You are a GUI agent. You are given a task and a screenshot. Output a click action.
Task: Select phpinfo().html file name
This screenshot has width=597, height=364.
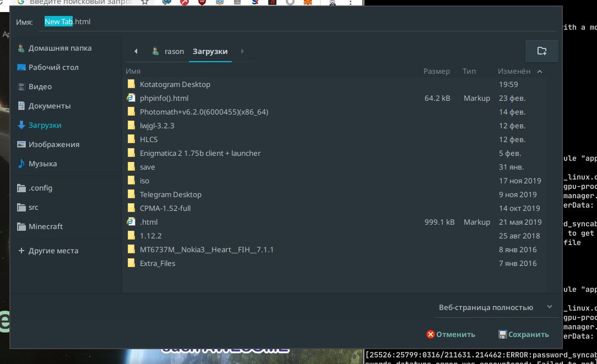pos(164,98)
